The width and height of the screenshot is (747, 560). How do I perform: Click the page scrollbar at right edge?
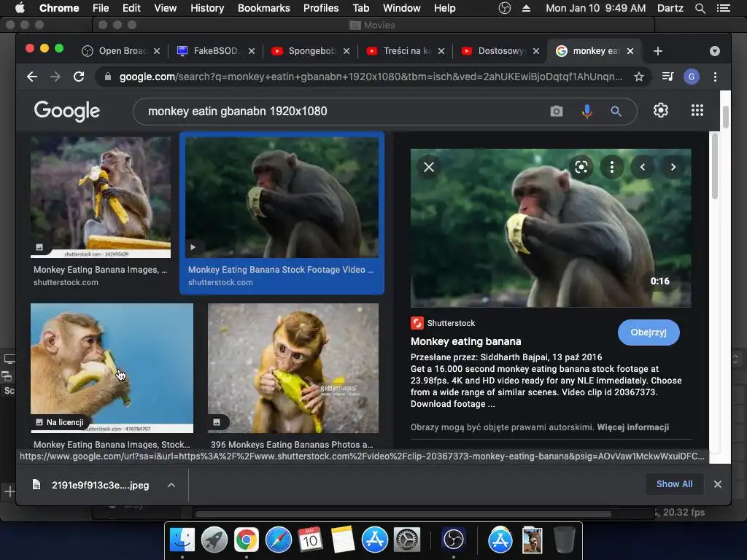(726, 117)
